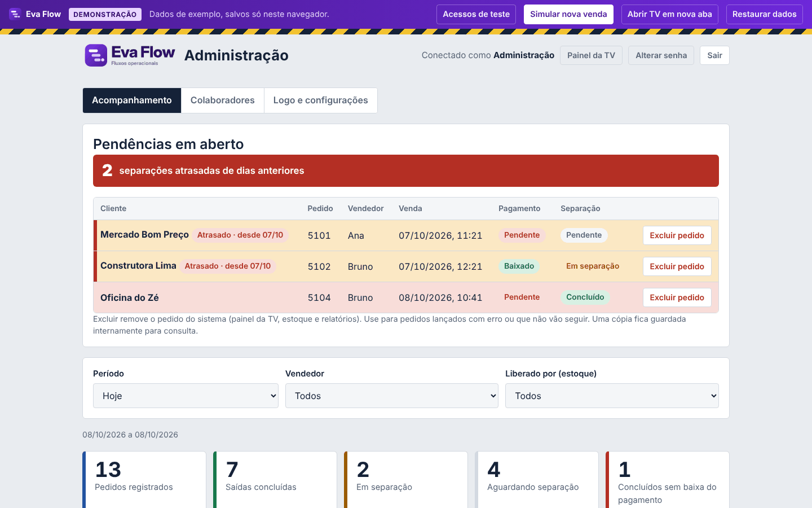Viewport: 812px width, 508px height.
Task: Click Restaurar dados button
Action: pyautogui.click(x=764, y=14)
